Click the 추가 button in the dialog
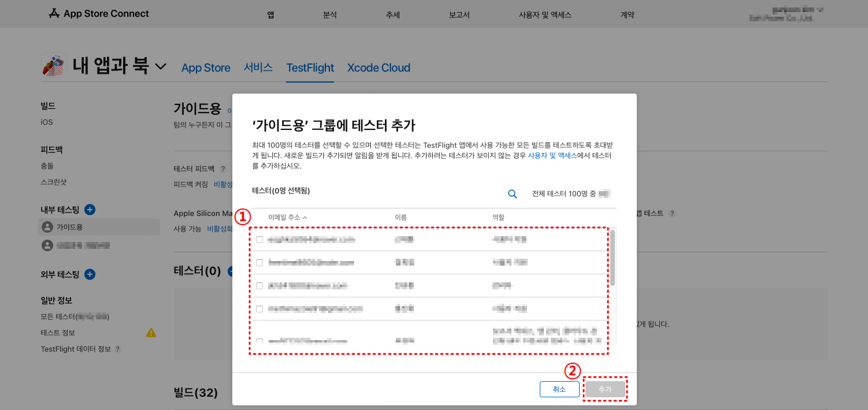The height and width of the screenshot is (410, 868). [x=605, y=389]
